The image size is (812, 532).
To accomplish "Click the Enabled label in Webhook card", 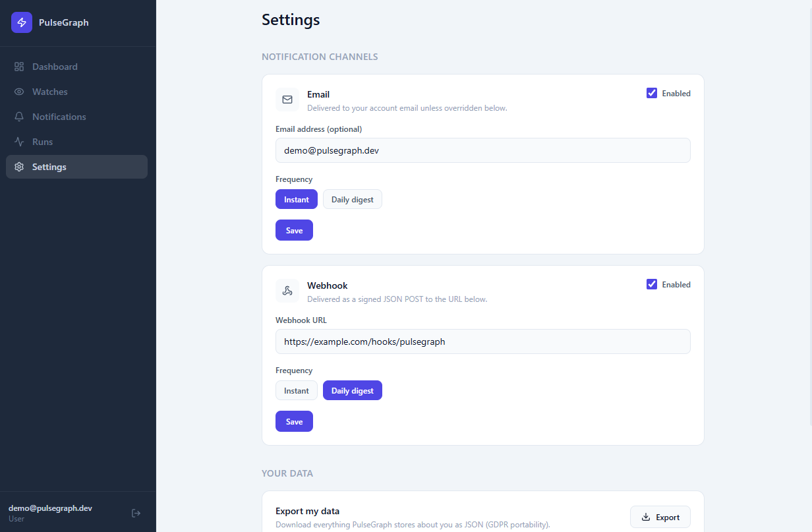I will 676,284.
